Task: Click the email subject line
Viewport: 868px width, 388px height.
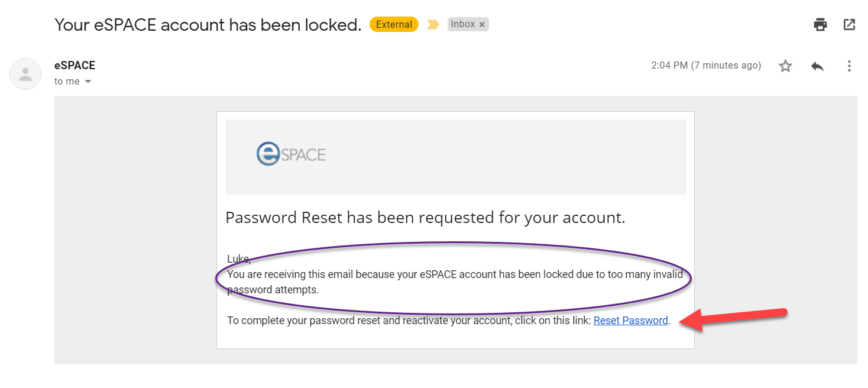Action: click(x=208, y=25)
